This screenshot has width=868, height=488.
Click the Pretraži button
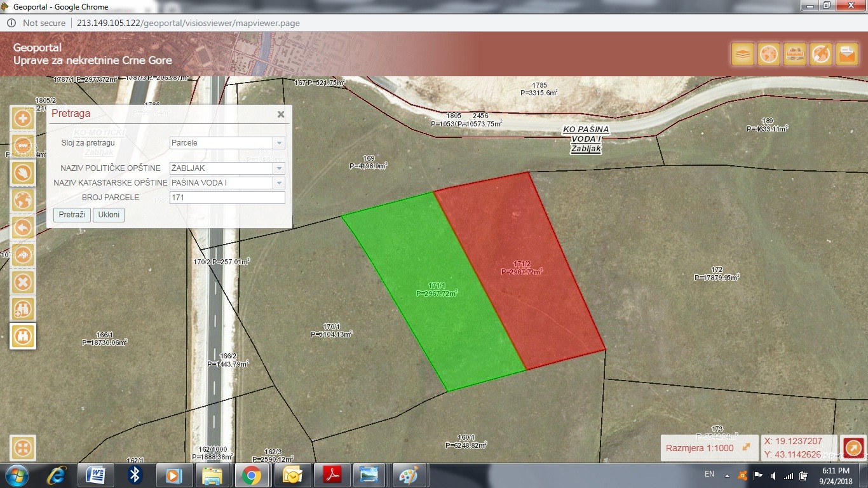[72, 215]
